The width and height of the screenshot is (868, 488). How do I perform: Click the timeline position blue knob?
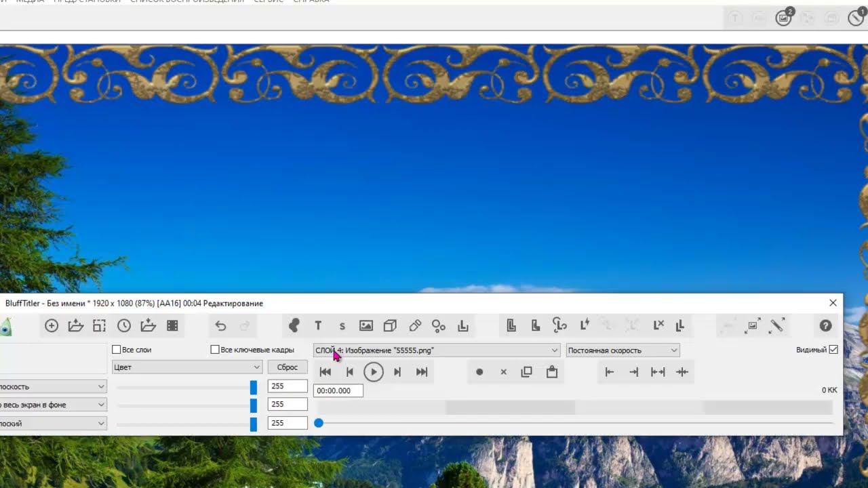point(319,423)
